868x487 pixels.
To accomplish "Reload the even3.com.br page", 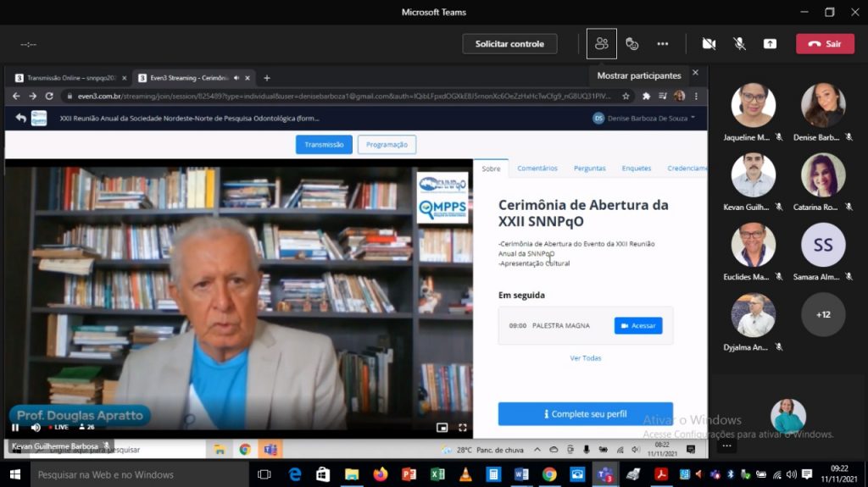I will pos(49,97).
